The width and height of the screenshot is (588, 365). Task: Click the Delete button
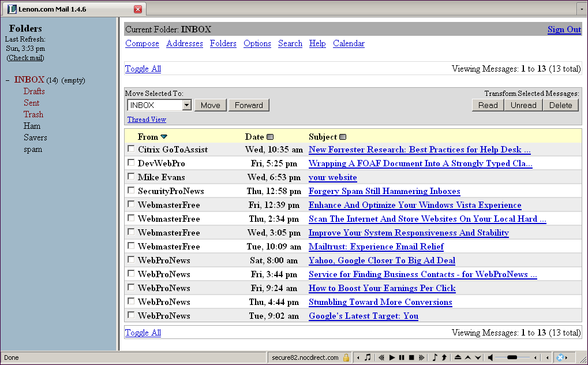point(560,105)
